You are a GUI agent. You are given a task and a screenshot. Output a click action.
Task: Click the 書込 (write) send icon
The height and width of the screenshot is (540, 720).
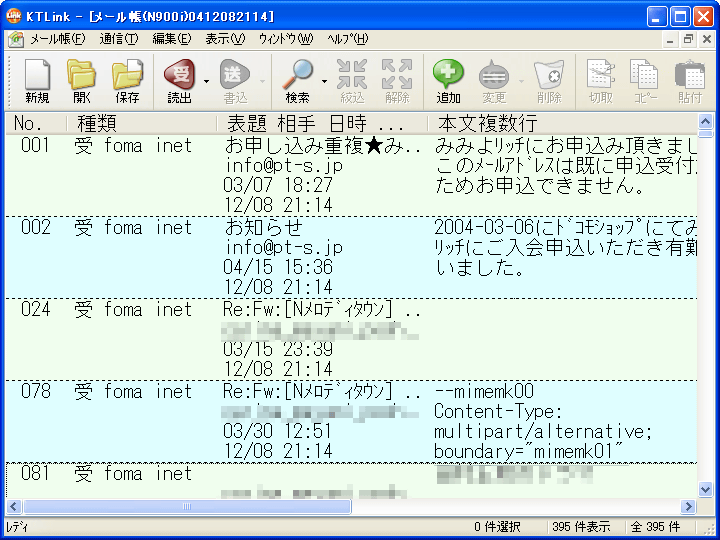(235, 82)
